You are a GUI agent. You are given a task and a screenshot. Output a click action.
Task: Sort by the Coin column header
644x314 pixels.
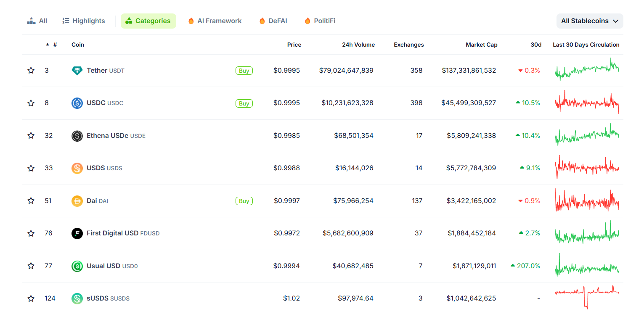(78, 45)
